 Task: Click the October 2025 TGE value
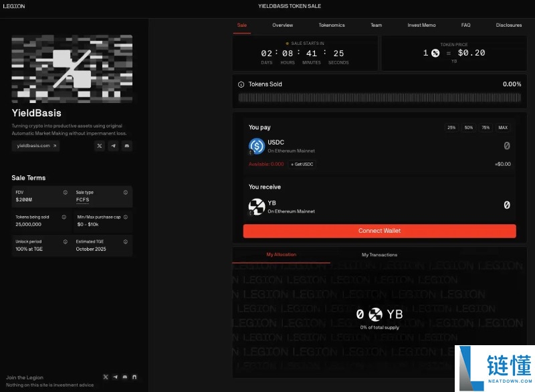pos(91,249)
